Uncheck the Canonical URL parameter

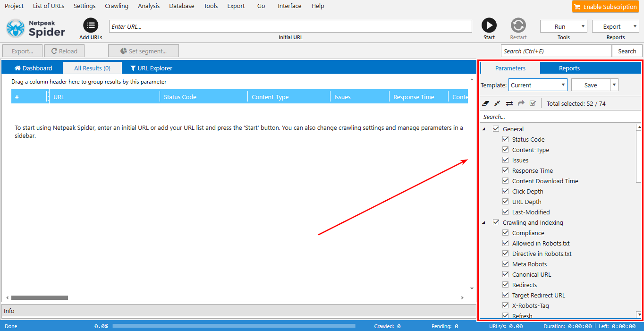point(506,274)
